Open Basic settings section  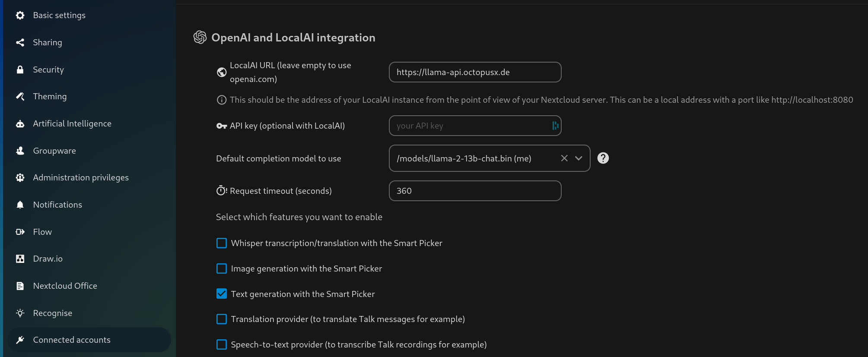click(89, 16)
